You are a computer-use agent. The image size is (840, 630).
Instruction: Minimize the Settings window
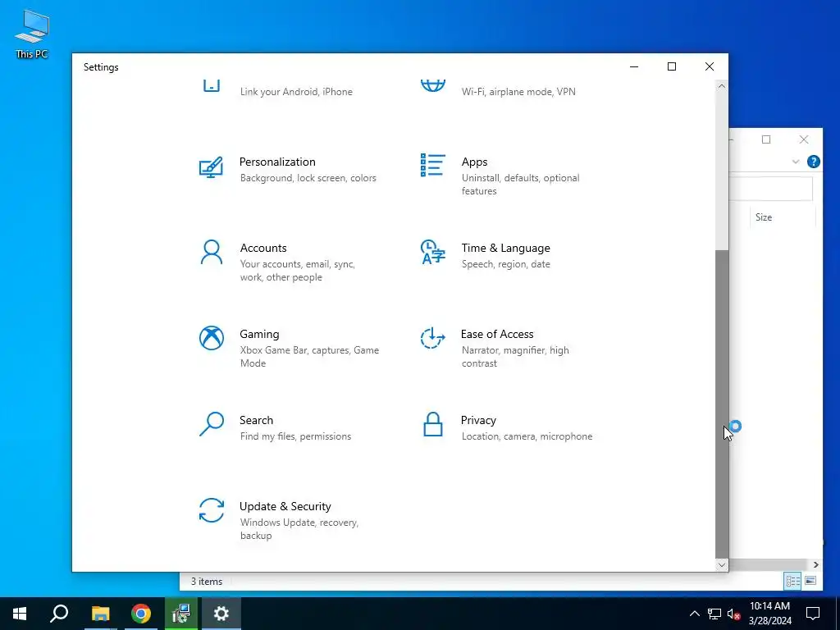(634, 66)
